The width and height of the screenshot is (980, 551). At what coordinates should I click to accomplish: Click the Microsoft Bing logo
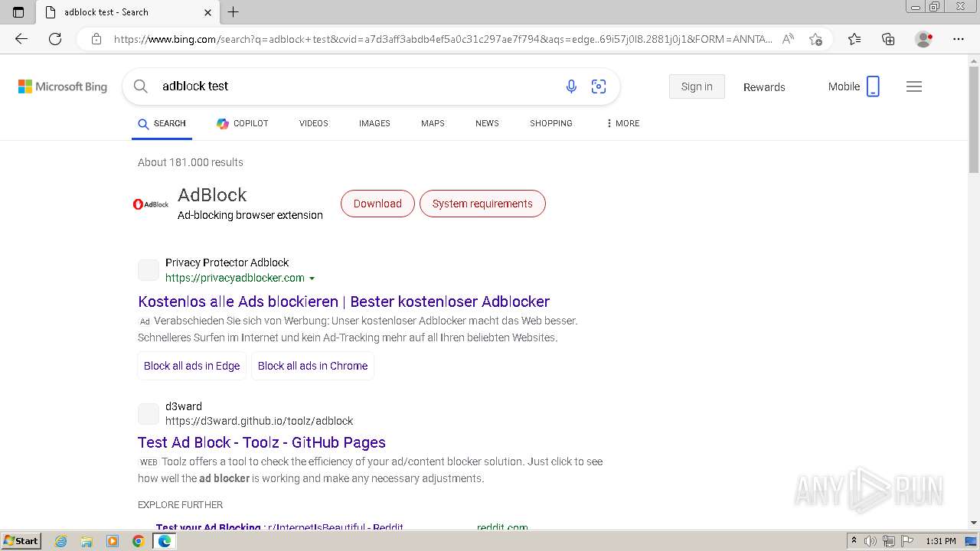point(63,86)
